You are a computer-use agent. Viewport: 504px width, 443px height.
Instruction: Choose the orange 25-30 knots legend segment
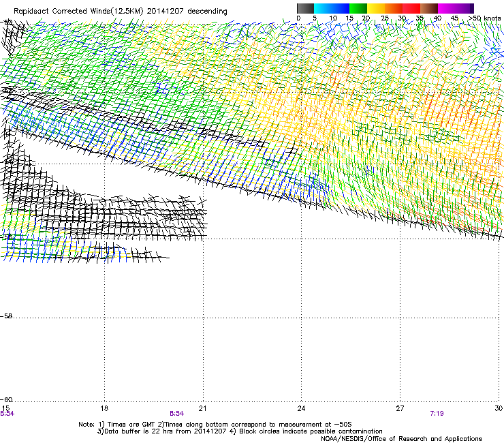[394, 8]
